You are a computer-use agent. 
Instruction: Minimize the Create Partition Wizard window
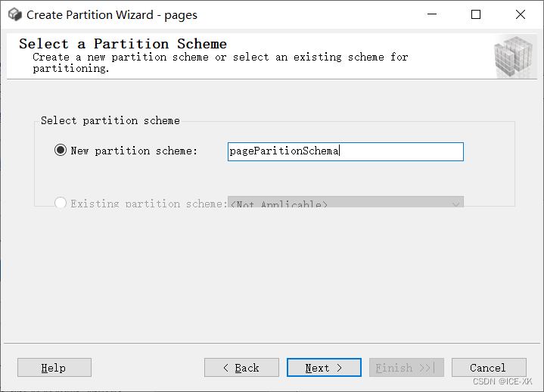[x=431, y=14]
